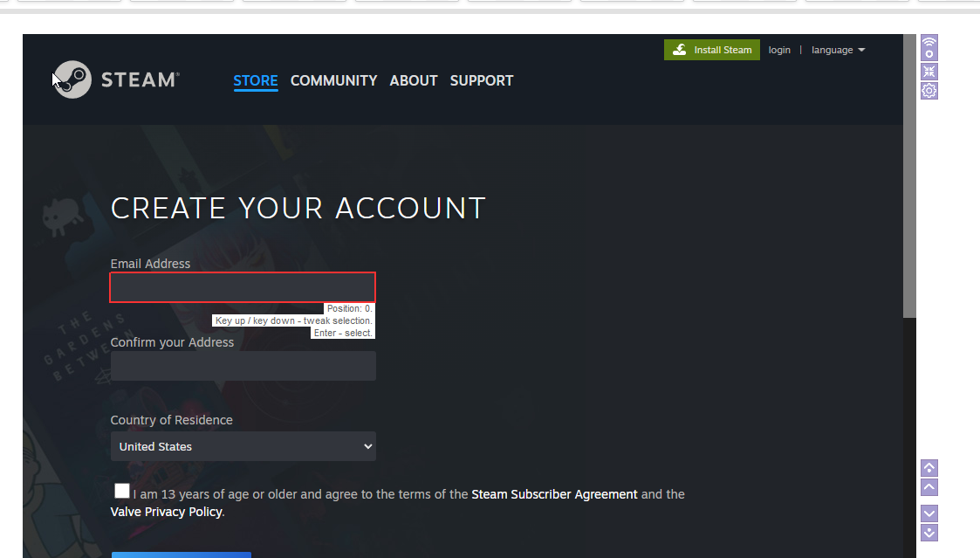This screenshot has height=558, width=980.
Task: Open the Valve Privacy Policy link
Action: pyautogui.click(x=167, y=512)
